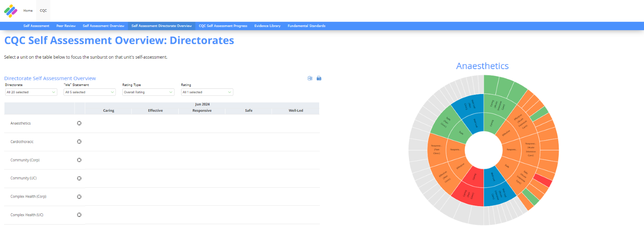644x227 pixels.
Task: Select the Anaesthetics row label
Action: tap(21, 123)
